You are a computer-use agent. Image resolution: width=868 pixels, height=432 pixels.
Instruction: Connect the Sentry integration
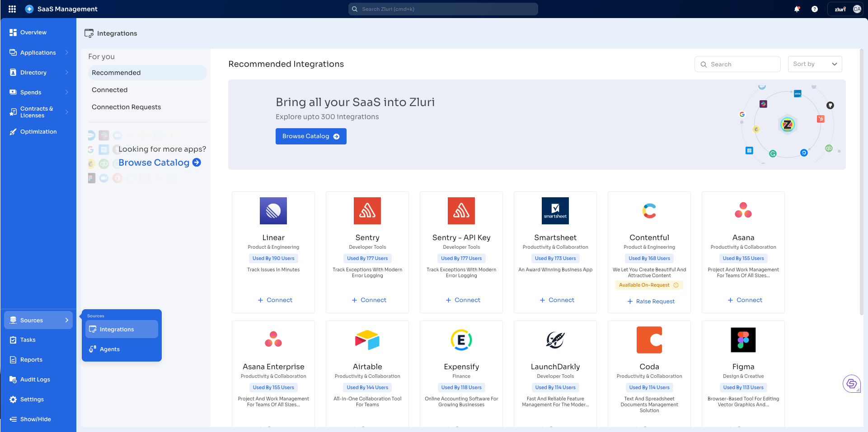pos(369,300)
